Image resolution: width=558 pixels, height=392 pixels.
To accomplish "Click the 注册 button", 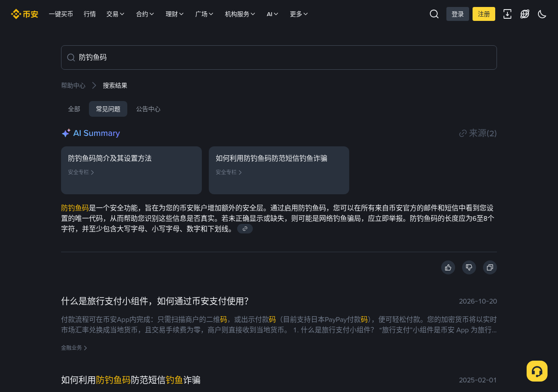I will pos(484,14).
